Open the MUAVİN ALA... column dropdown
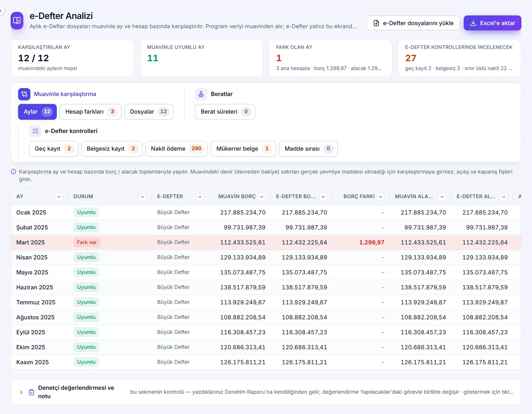Viewport: 532px width, 414px height. [442, 197]
